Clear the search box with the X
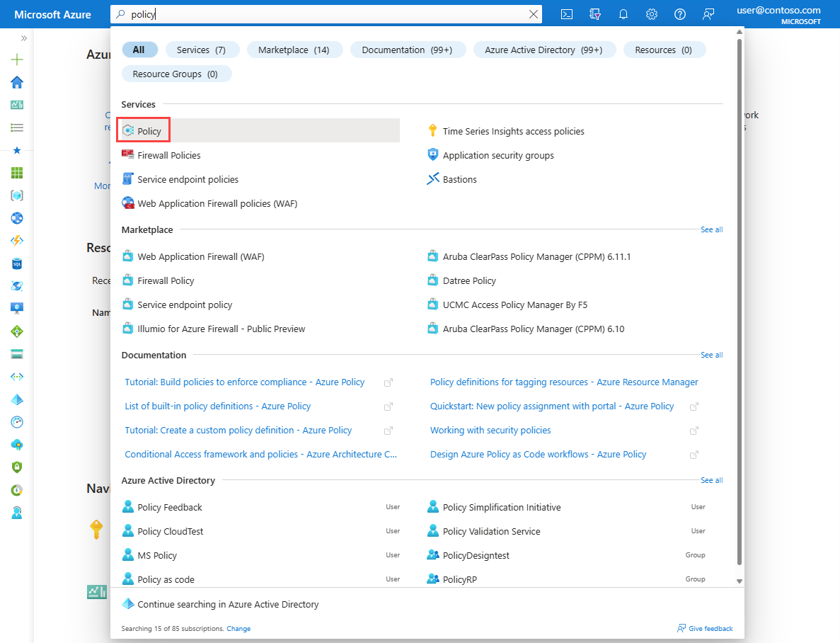840x643 pixels. [534, 14]
